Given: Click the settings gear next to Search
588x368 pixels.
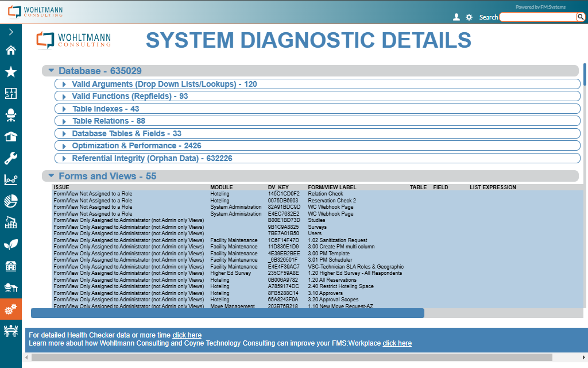Looking at the screenshot, I should 469,17.
